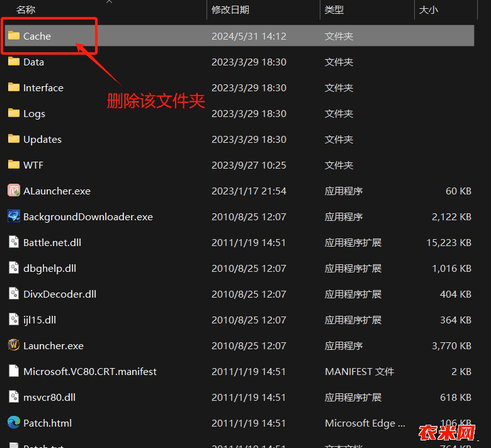The image size is (491, 448).
Task: Click the 60 KB size cell
Action: coord(458,191)
